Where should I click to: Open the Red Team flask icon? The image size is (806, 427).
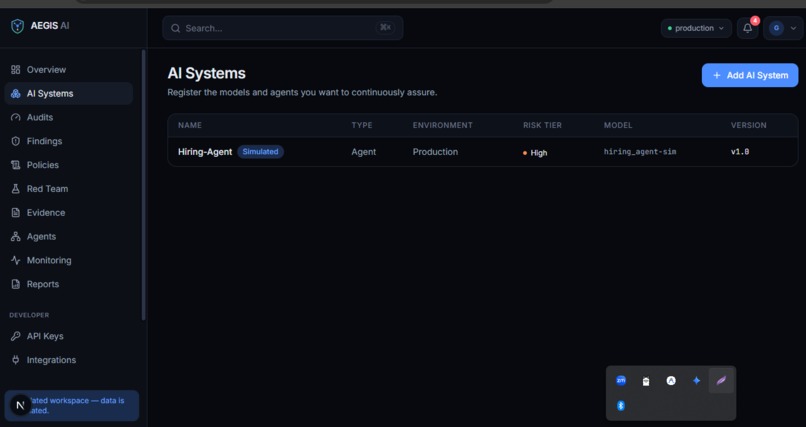point(15,189)
